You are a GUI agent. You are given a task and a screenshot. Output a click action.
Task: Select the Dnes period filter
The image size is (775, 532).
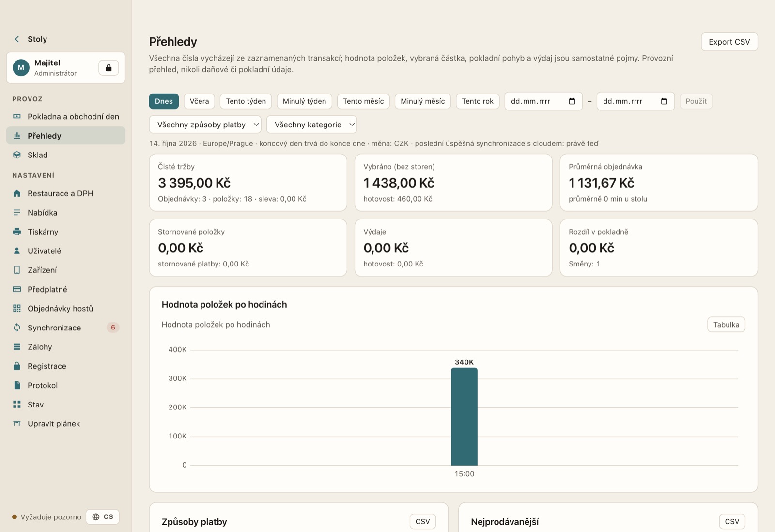[164, 101]
